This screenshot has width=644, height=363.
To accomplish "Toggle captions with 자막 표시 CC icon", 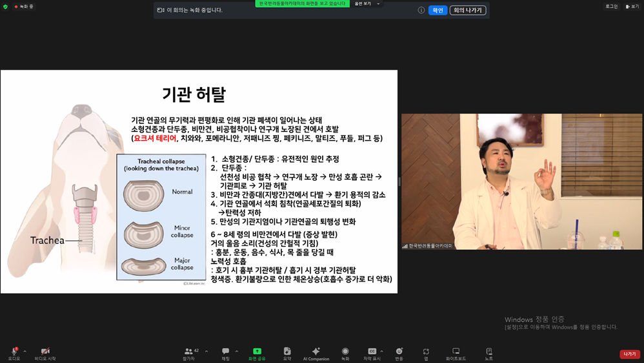I will 372,351.
